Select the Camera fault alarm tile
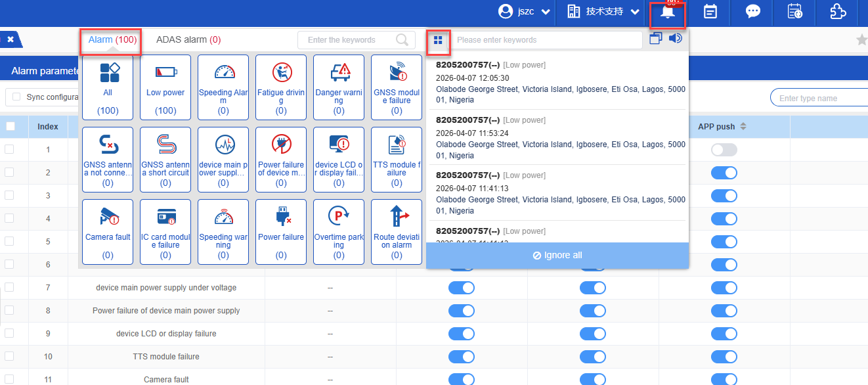Viewport: 868px width, 385px height. pyautogui.click(x=108, y=230)
